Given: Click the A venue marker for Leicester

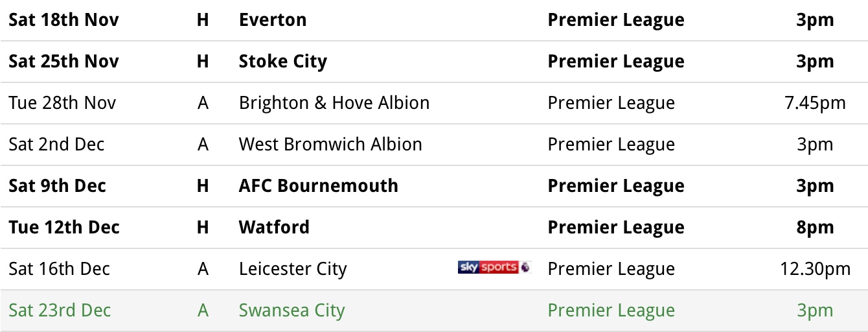Looking at the screenshot, I should pyautogui.click(x=203, y=269).
